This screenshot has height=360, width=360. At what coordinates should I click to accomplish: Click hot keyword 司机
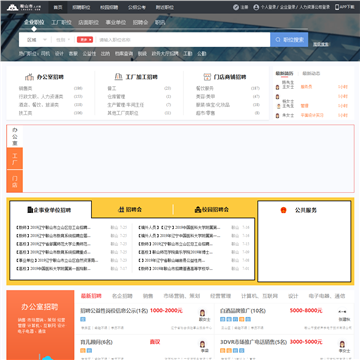[x=45, y=53]
